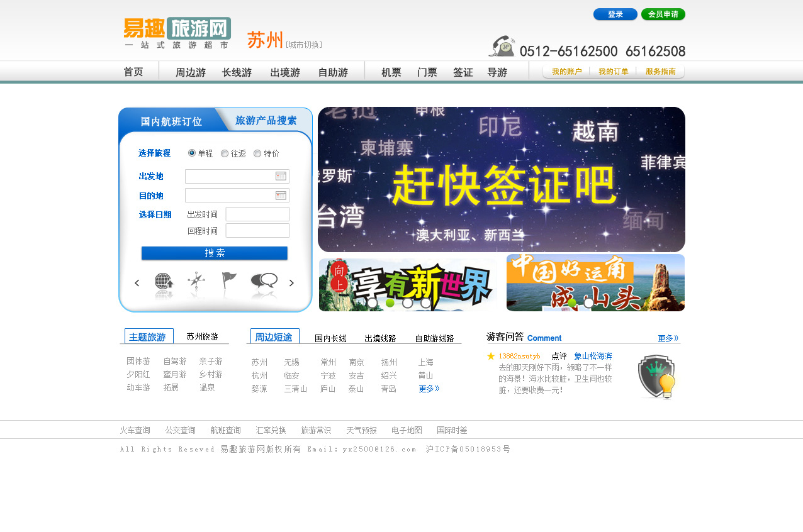Open 电子地图 footer link
Image resolution: width=803 pixels, height=532 pixels.
point(407,431)
